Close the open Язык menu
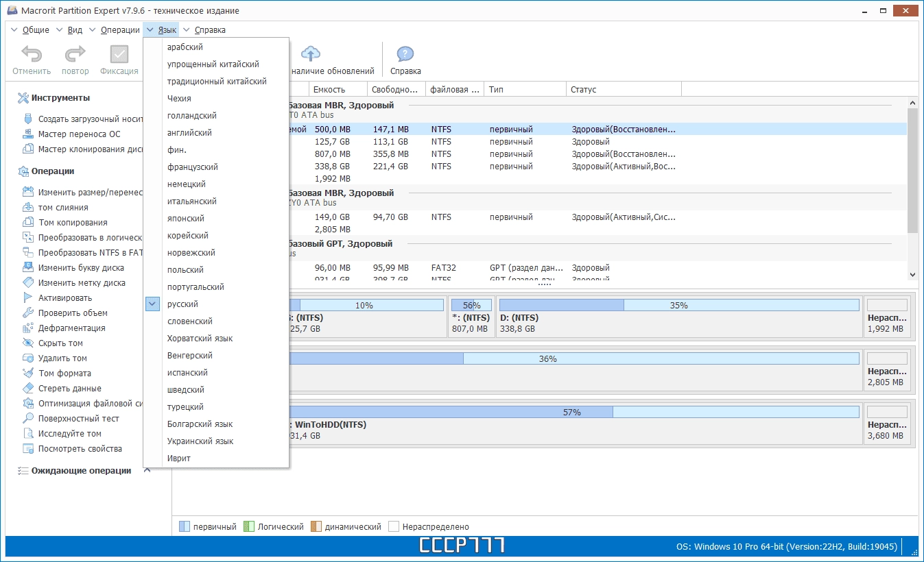Screen dimensions: 924x562 (x=161, y=30)
